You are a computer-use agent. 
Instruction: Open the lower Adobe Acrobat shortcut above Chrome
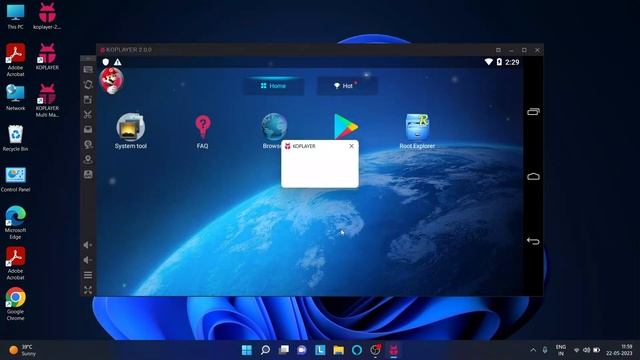coord(16,263)
